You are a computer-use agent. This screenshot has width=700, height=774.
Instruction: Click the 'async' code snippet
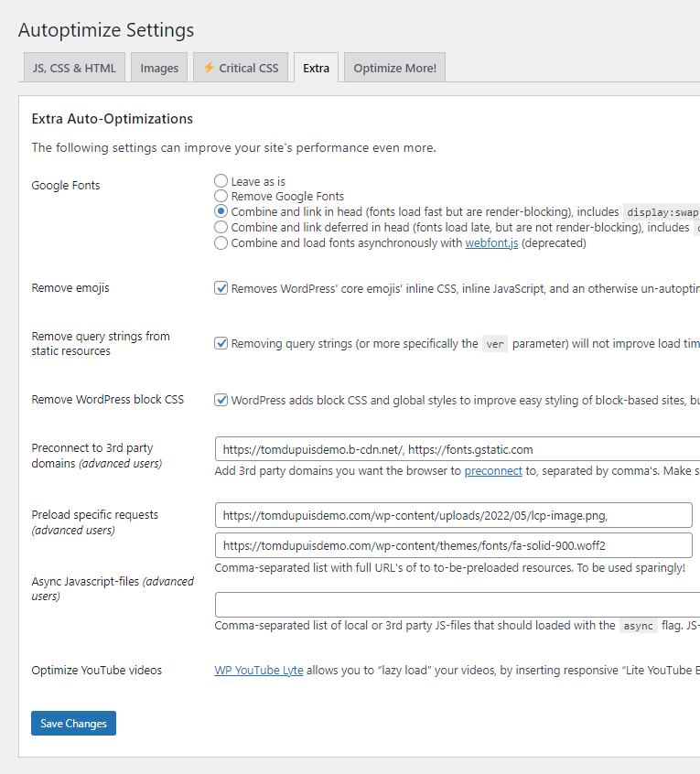[639, 626]
